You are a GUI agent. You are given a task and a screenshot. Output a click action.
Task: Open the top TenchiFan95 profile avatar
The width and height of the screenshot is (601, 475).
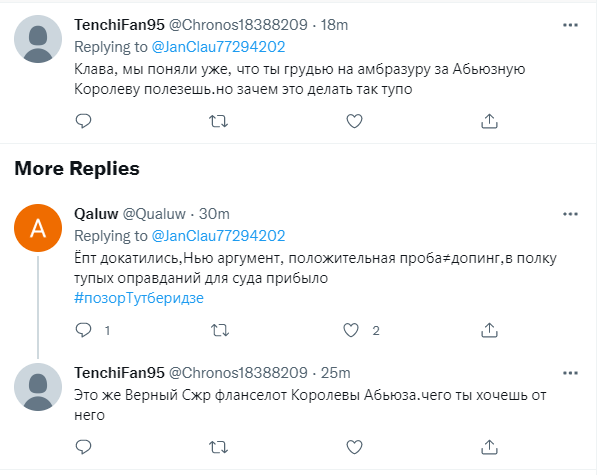[39, 39]
